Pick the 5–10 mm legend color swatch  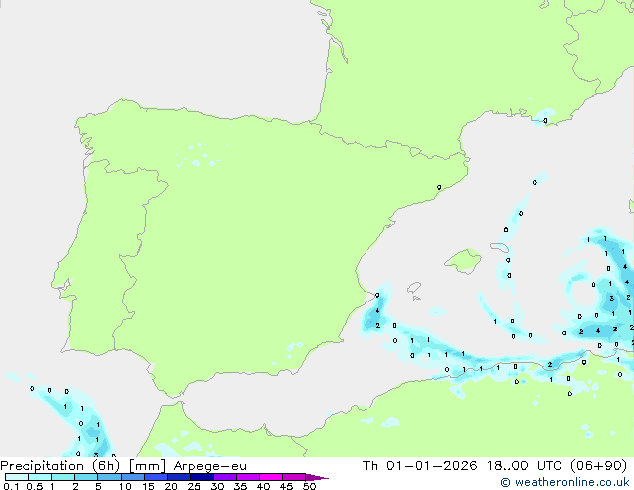(109, 477)
